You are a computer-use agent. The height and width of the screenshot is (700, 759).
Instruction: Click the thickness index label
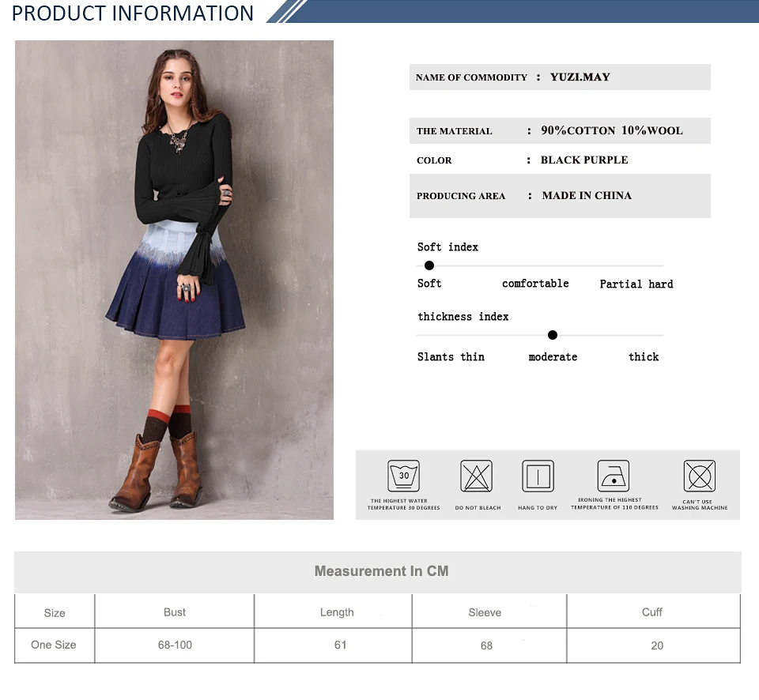coord(463,316)
